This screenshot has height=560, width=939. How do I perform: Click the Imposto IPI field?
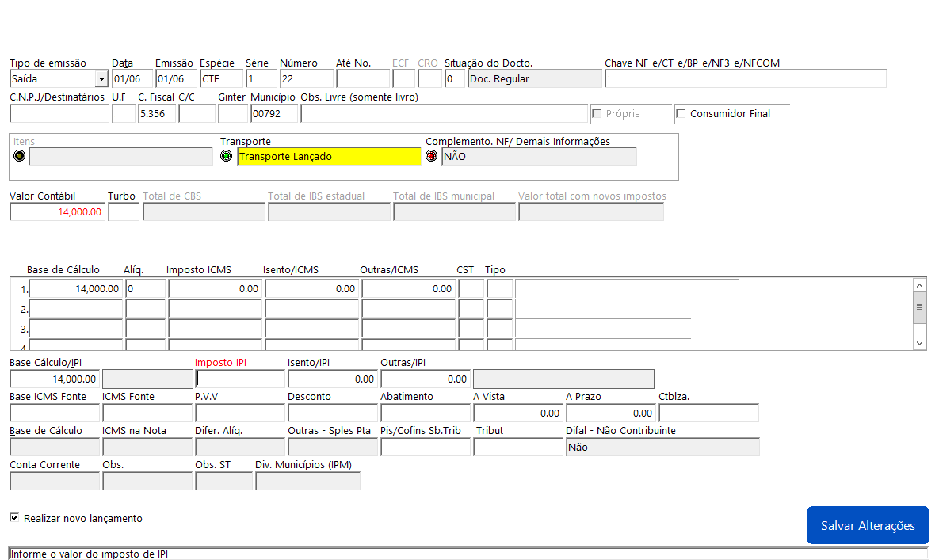click(x=240, y=379)
